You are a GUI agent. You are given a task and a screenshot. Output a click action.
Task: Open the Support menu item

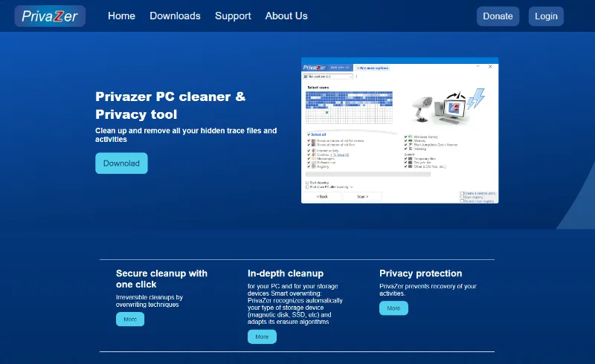[233, 16]
